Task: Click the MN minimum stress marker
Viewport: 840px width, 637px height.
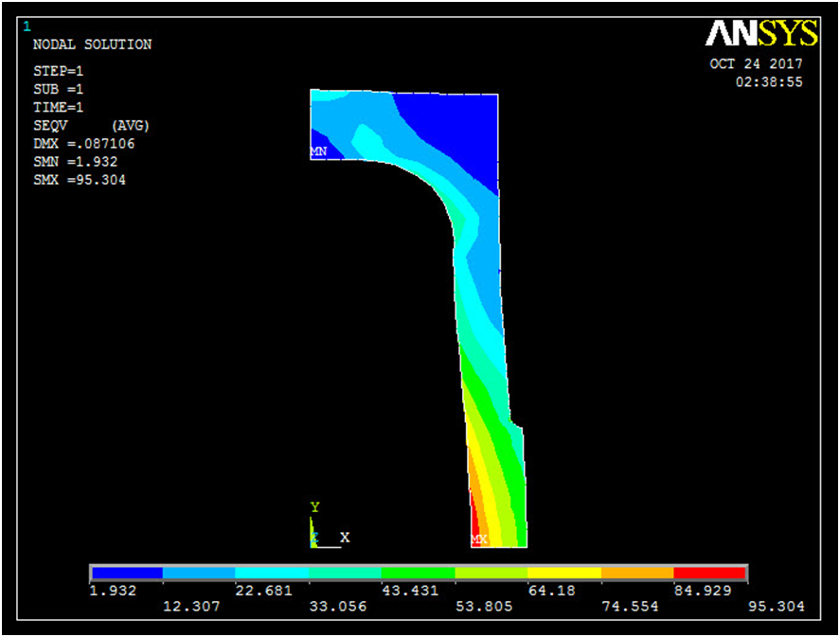Action: (318, 151)
